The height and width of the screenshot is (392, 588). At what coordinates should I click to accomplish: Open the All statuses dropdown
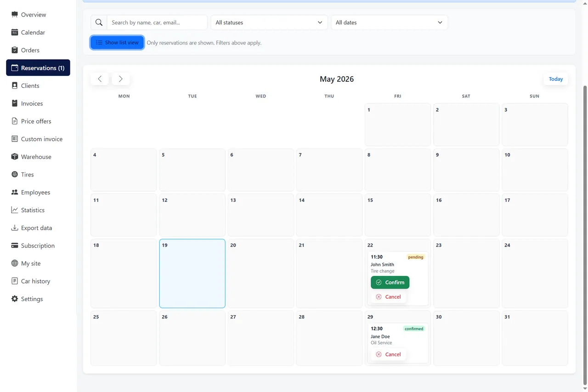(269, 23)
